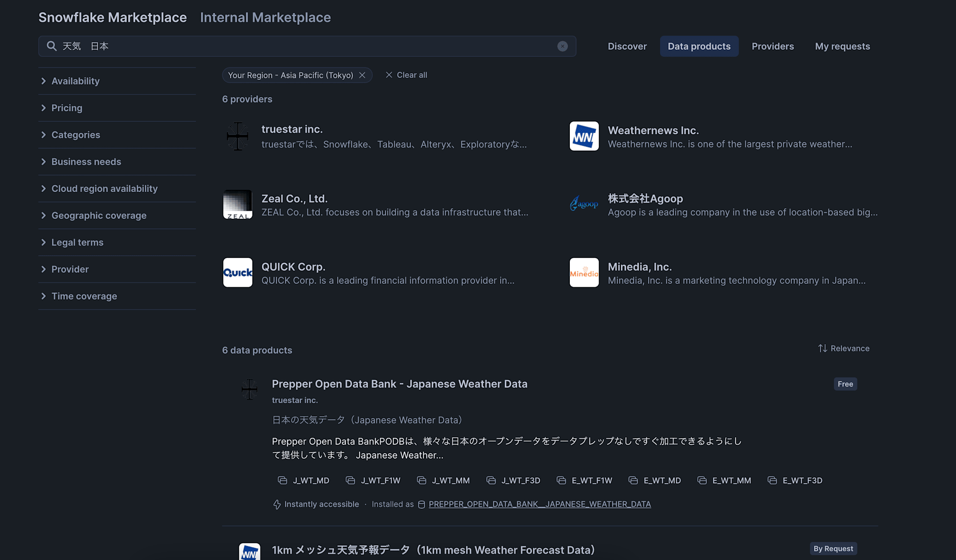Click the By Request badge

[833, 549]
